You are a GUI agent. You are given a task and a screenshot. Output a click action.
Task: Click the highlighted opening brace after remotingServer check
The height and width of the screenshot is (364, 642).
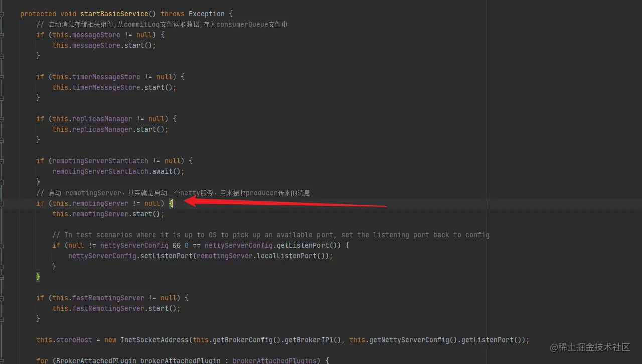pos(171,203)
